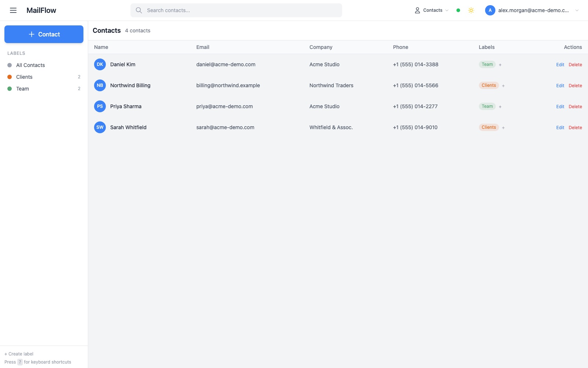Click Clients tag on Northwind Billing row
The height and width of the screenshot is (368, 588).
[x=489, y=85]
